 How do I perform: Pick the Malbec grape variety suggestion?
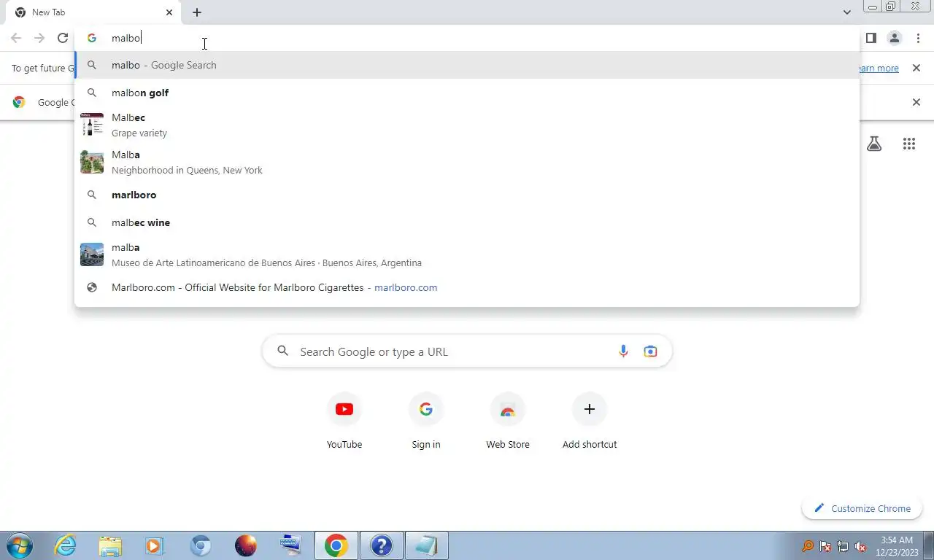(x=467, y=125)
